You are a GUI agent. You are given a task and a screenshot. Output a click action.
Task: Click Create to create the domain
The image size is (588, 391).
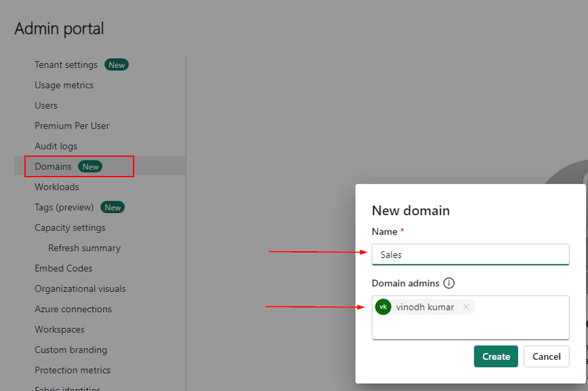click(x=496, y=356)
